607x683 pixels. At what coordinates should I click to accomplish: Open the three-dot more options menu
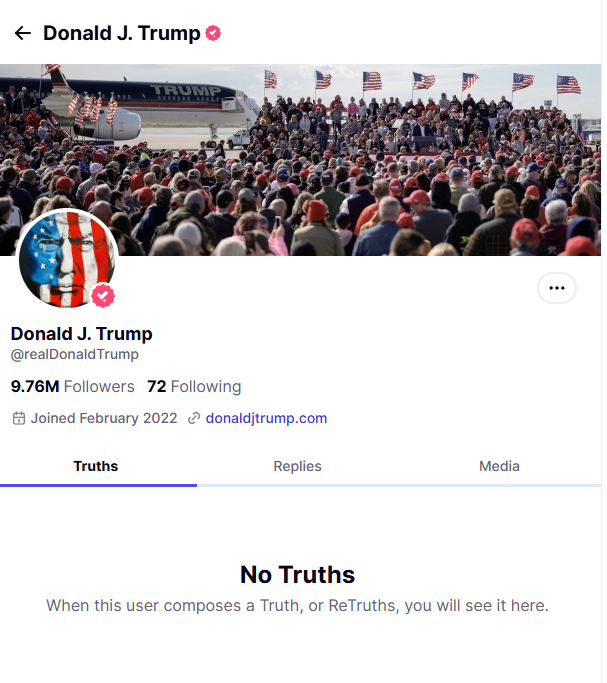click(x=557, y=288)
